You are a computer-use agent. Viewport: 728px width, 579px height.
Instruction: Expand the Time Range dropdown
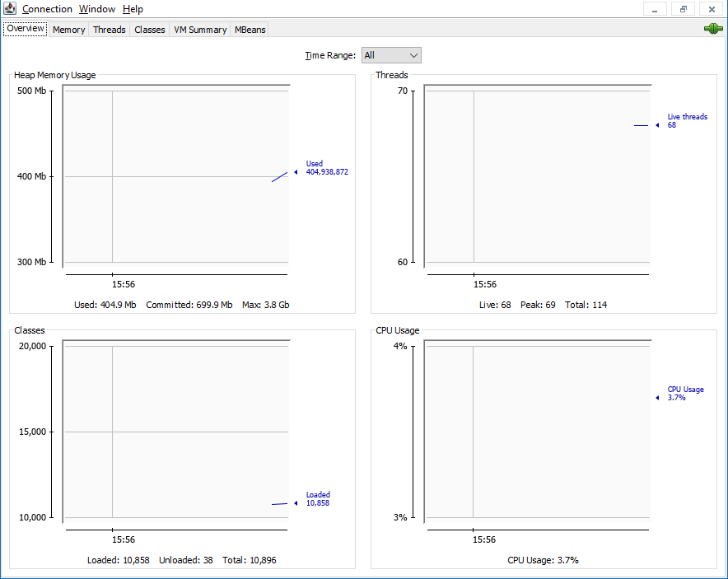click(392, 55)
